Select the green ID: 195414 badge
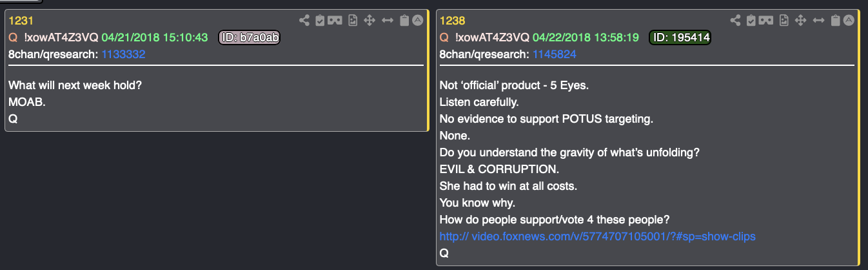Image resolution: width=868 pixels, height=270 pixels. click(x=680, y=37)
